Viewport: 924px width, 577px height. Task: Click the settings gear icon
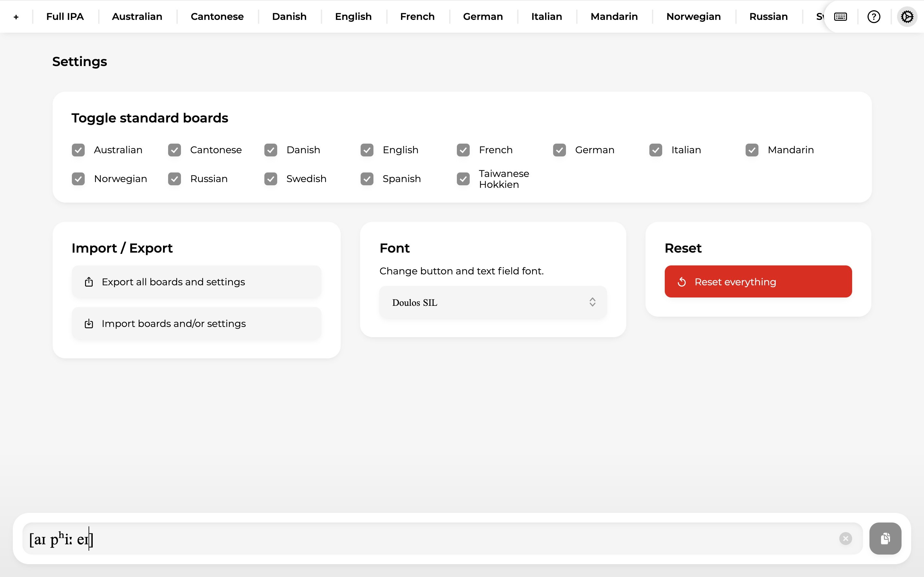pos(907,17)
